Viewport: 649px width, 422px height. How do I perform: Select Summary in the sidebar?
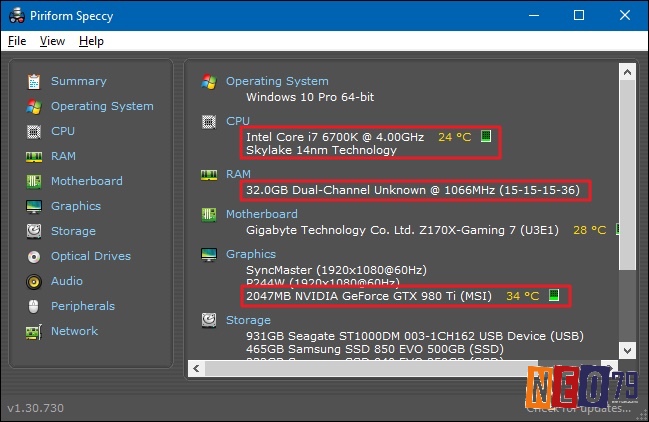point(79,81)
